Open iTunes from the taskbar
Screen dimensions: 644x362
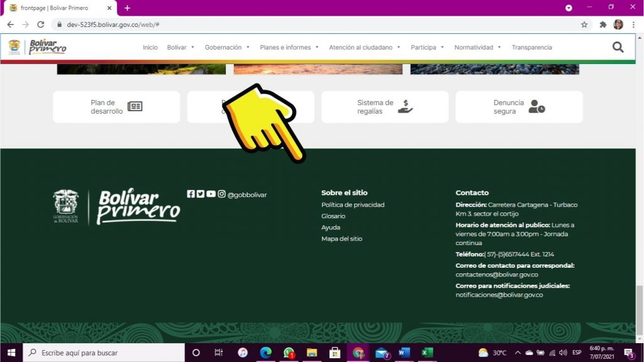click(x=243, y=353)
